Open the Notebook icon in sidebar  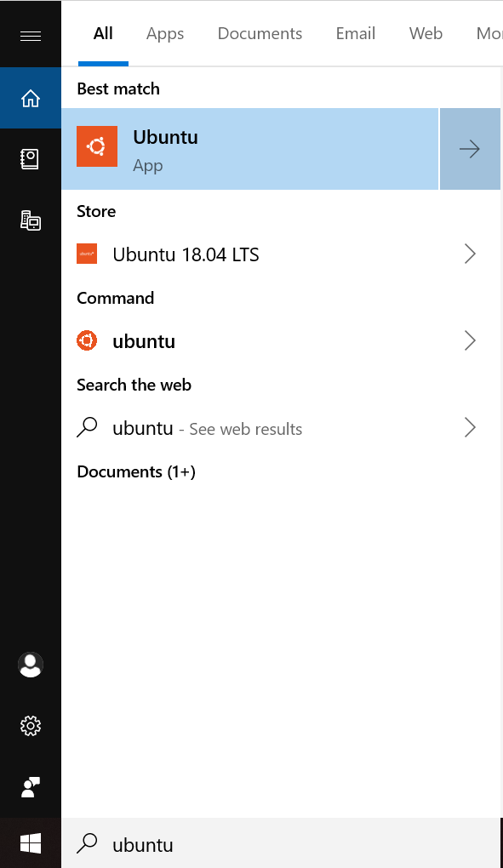pyautogui.click(x=31, y=159)
